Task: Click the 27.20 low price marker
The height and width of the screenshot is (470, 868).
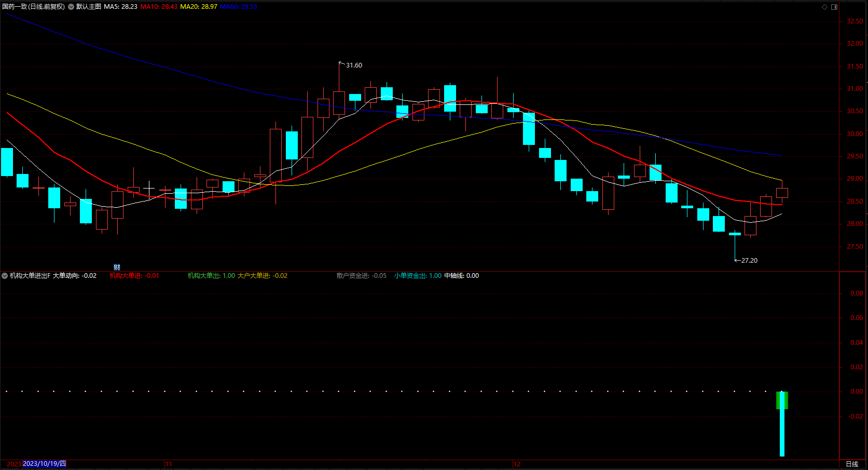Action: (749, 261)
